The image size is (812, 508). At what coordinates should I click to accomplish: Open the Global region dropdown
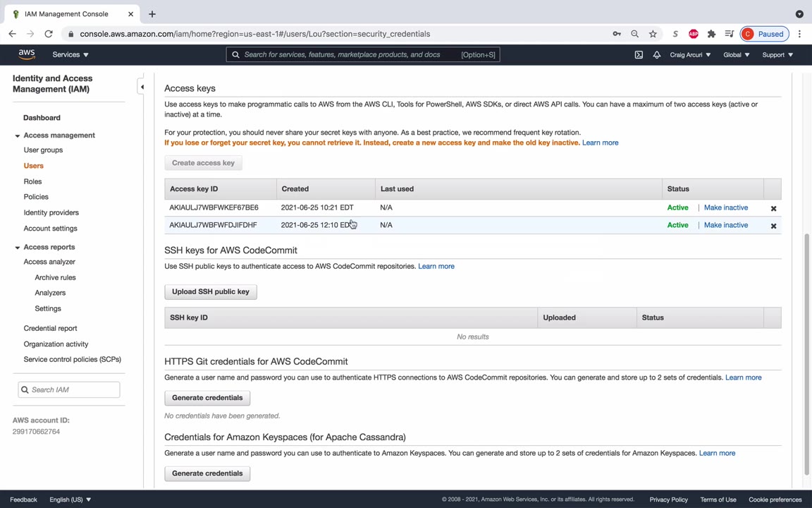(736, 54)
